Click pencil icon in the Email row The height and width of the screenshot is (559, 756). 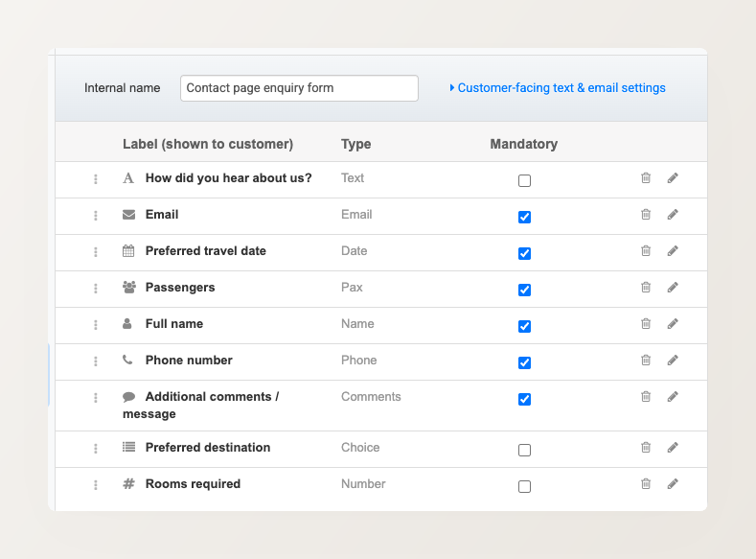673,214
